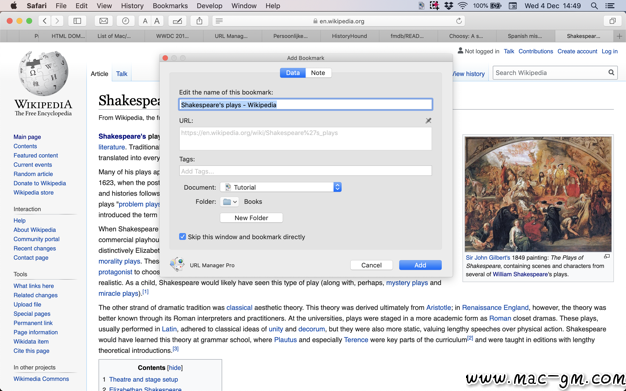
Task: Click the URL Manager Pro logo icon
Action: click(x=177, y=264)
